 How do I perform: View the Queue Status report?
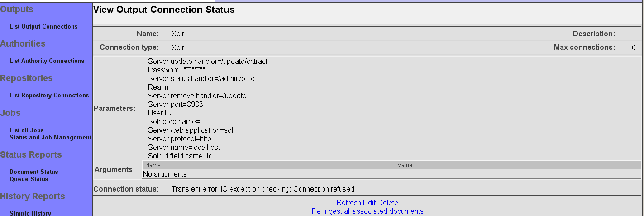[x=29, y=179]
